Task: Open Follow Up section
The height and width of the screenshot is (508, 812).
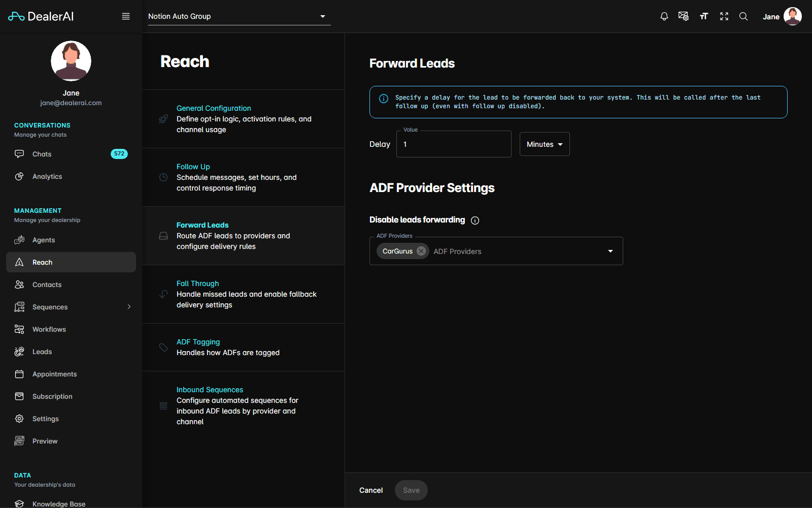Action: [x=244, y=177]
